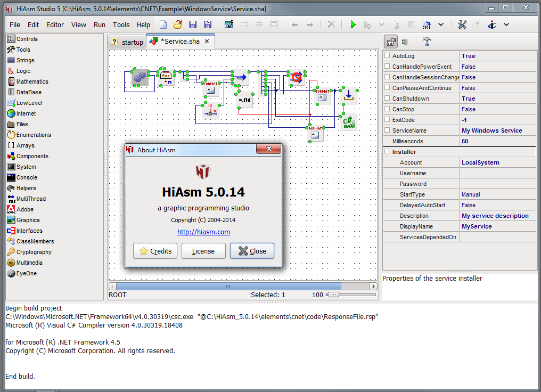Click the New file toolbar icon

[163, 24]
